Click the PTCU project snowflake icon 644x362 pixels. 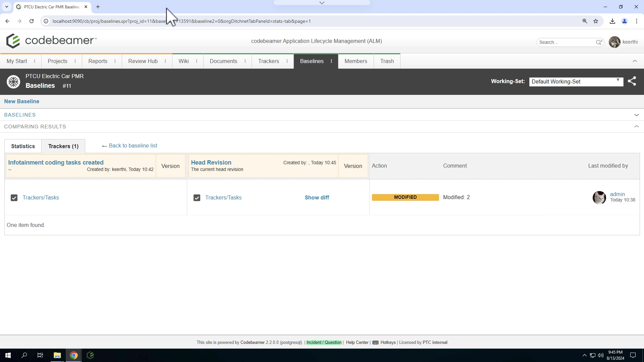tap(13, 82)
